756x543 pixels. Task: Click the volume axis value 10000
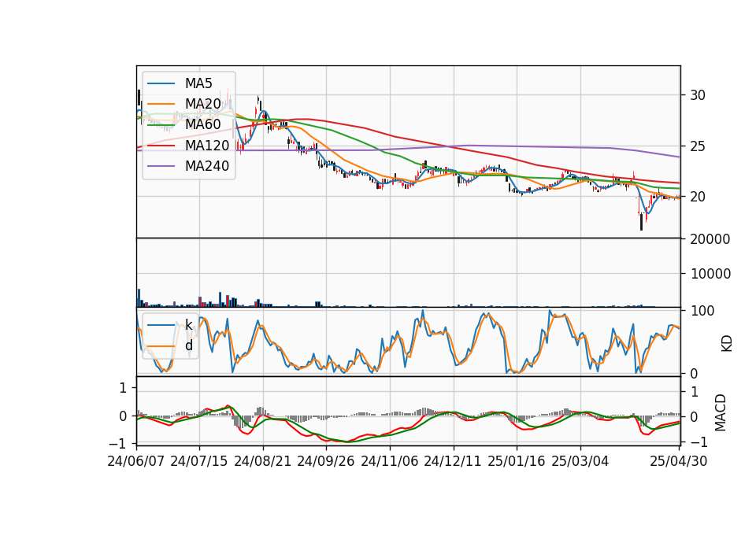pyautogui.click(x=710, y=274)
